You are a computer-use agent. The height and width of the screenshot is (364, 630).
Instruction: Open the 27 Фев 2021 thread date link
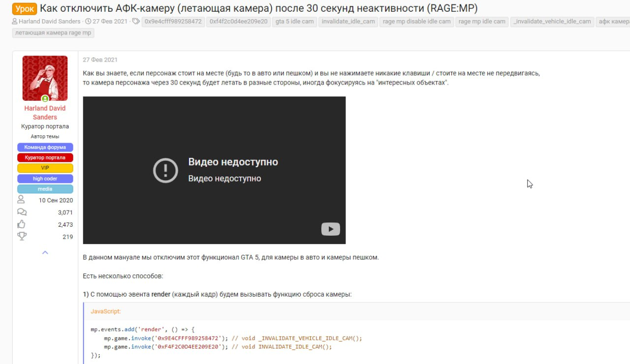pos(111,21)
